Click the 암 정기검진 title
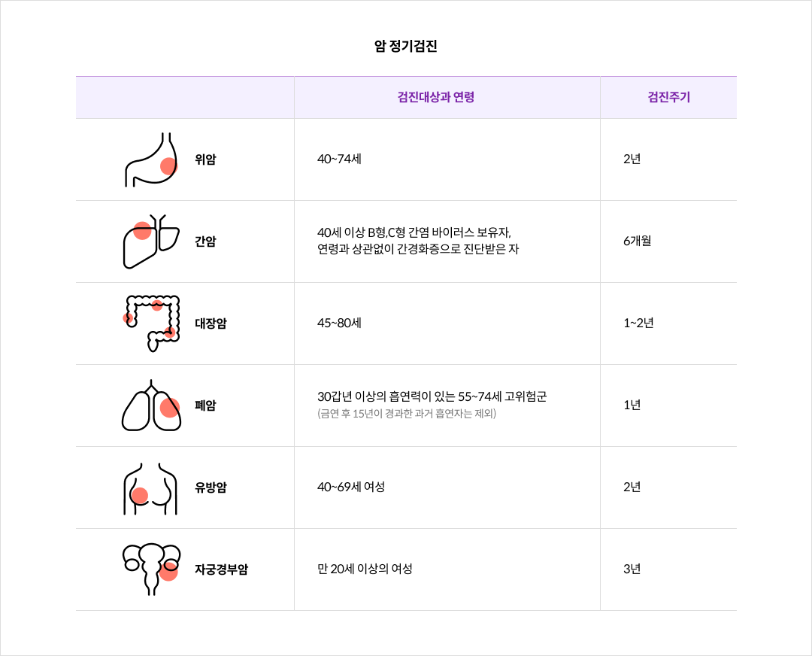This screenshot has width=812, height=656. 406,47
